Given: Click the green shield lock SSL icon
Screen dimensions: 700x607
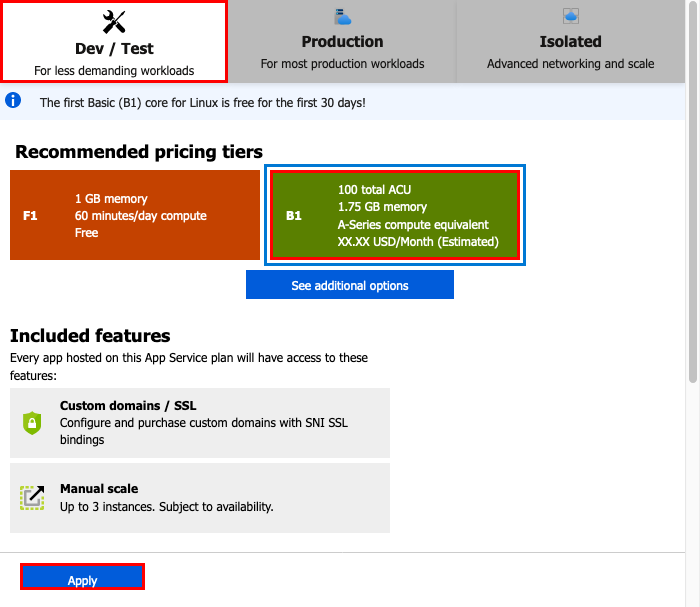Looking at the screenshot, I should point(32,423).
